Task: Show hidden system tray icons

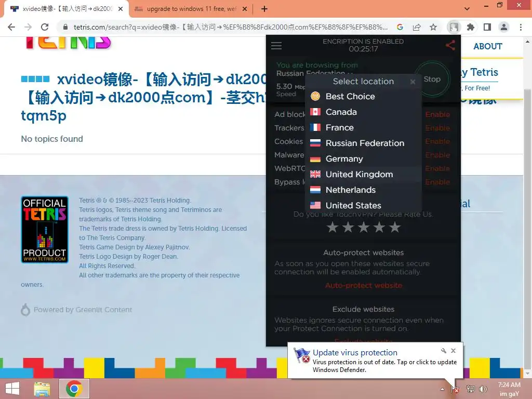Action: [x=442, y=389]
